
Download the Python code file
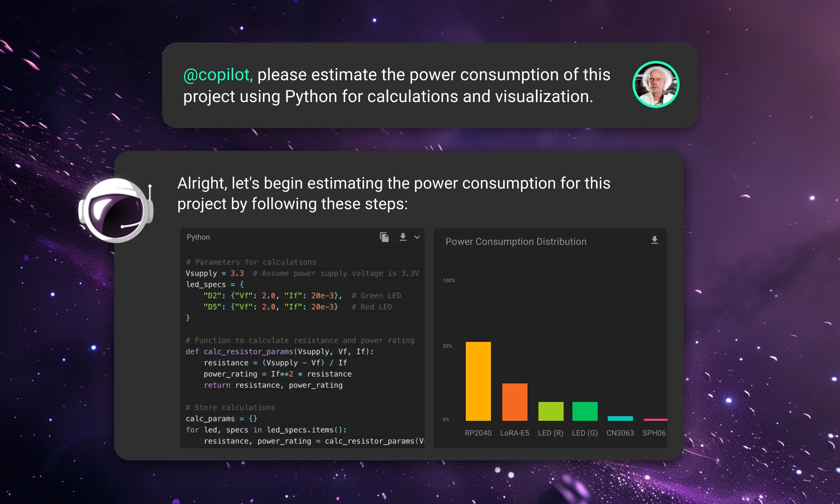[x=403, y=237]
